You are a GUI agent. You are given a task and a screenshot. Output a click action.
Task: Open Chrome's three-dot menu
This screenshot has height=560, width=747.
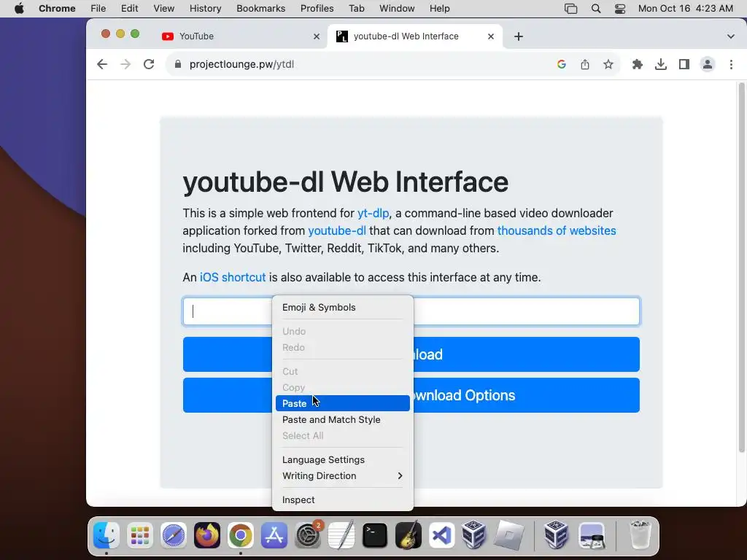coord(731,64)
